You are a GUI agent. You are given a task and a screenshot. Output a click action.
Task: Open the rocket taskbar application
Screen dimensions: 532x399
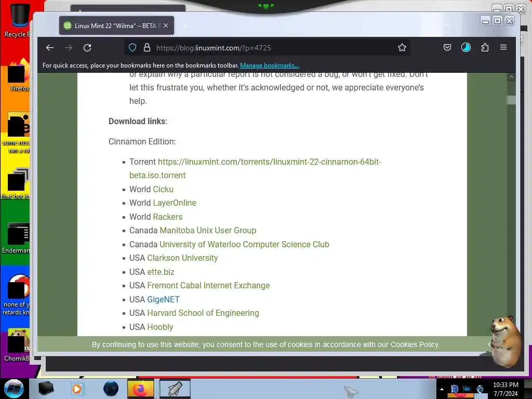(175, 389)
